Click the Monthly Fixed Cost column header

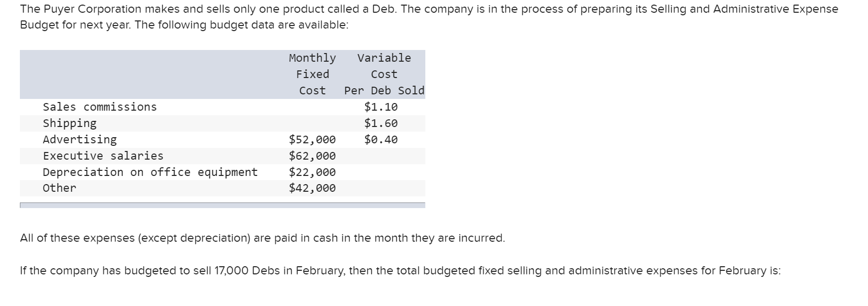(x=312, y=74)
